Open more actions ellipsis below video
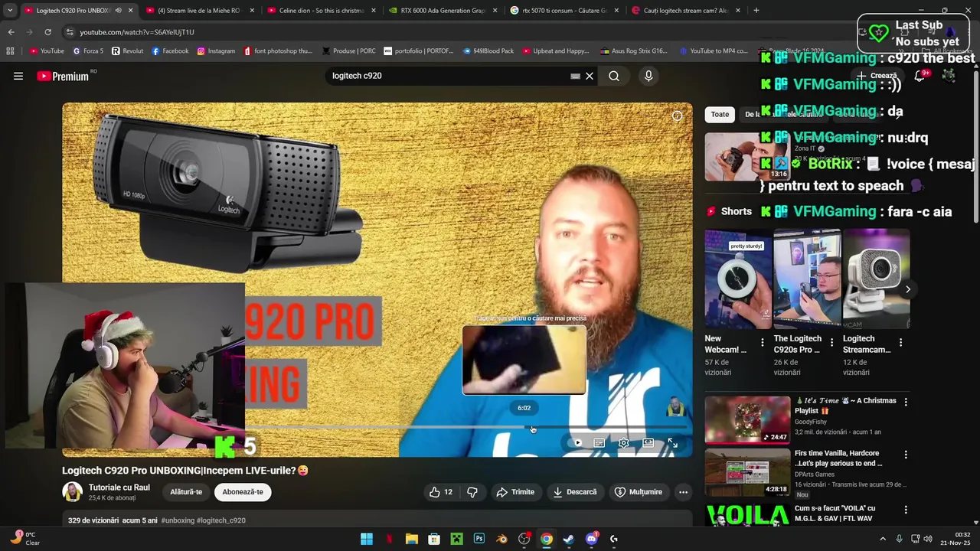Screen dimensions: 980x551 point(683,492)
